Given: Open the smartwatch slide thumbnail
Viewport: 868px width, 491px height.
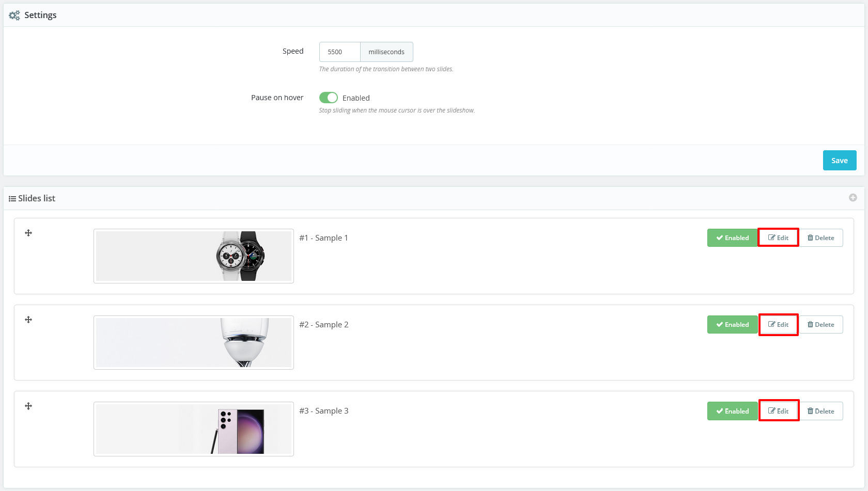Looking at the screenshot, I should (194, 256).
